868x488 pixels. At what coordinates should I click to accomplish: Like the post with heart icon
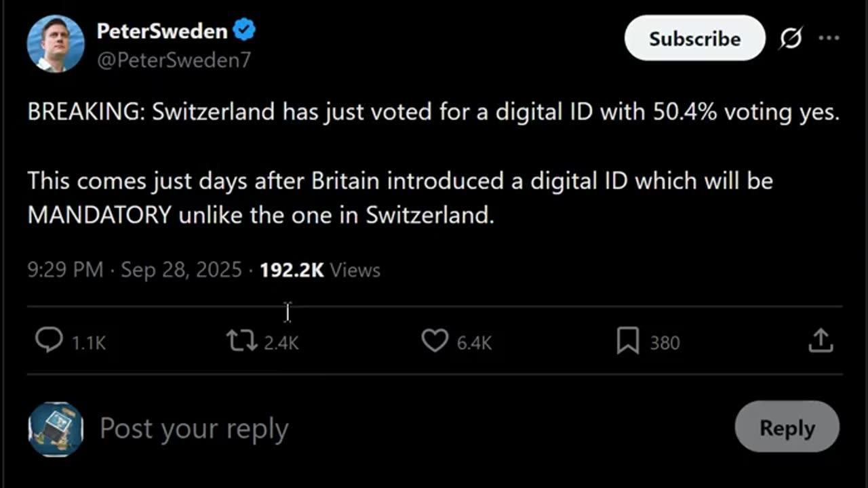(x=435, y=341)
